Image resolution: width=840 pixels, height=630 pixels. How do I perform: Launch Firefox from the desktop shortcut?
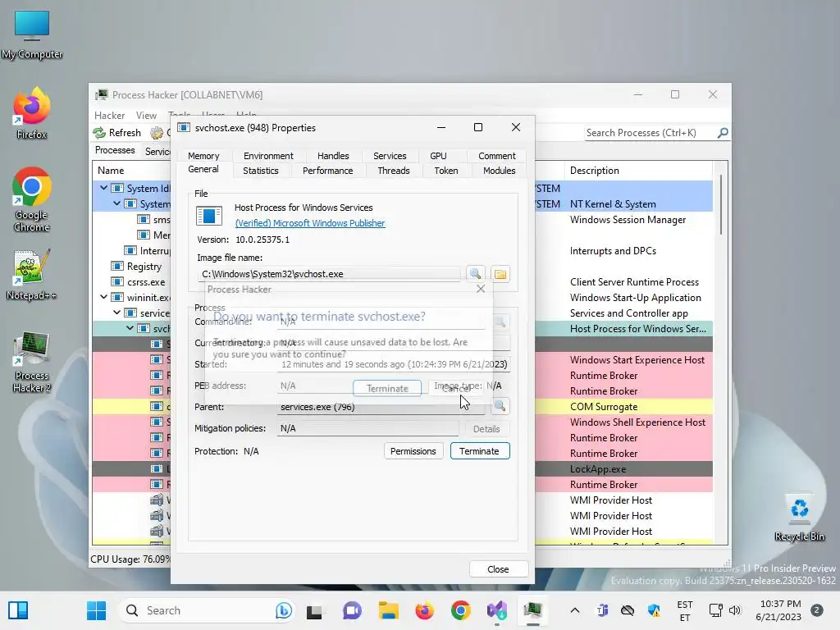(x=31, y=113)
